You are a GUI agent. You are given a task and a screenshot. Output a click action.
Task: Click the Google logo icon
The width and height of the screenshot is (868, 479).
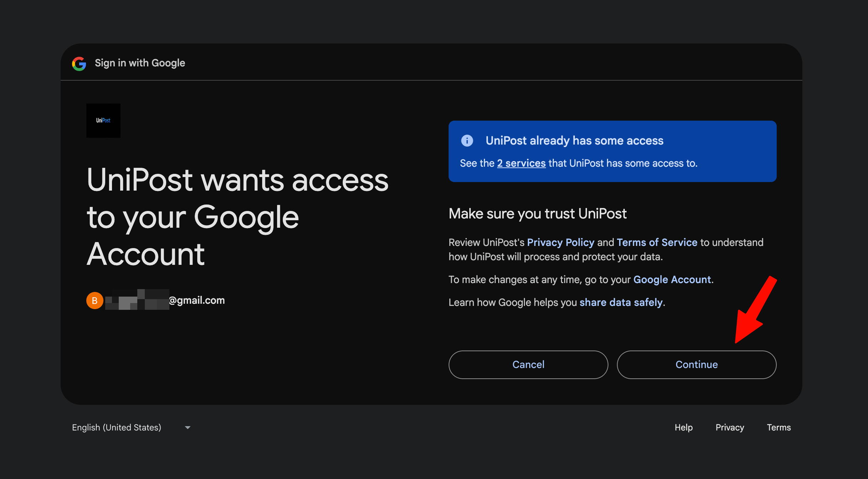pyautogui.click(x=79, y=64)
